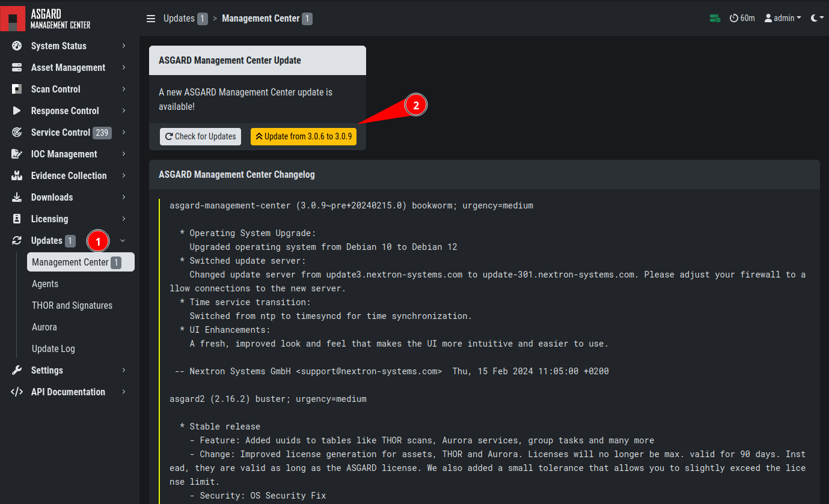Image resolution: width=829 pixels, height=504 pixels.
Task: Select Management Center in the Updates submenu
Action: click(81, 262)
